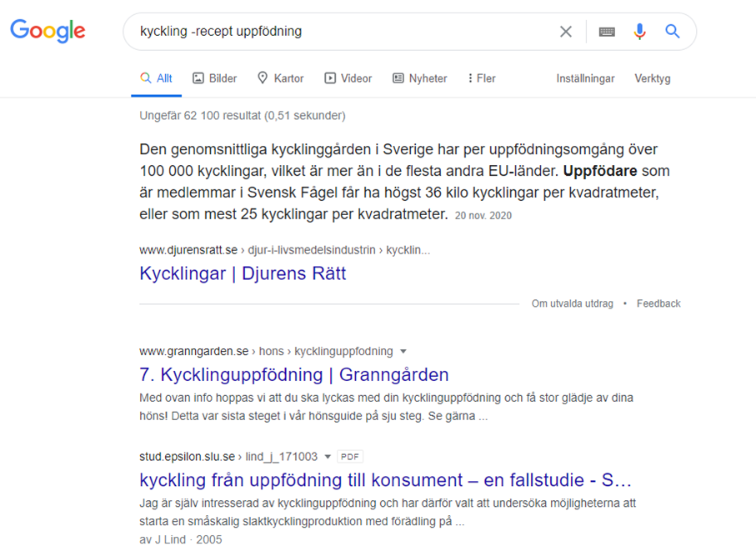Open 'kyckling från uppfödning till konsument' result

385,480
